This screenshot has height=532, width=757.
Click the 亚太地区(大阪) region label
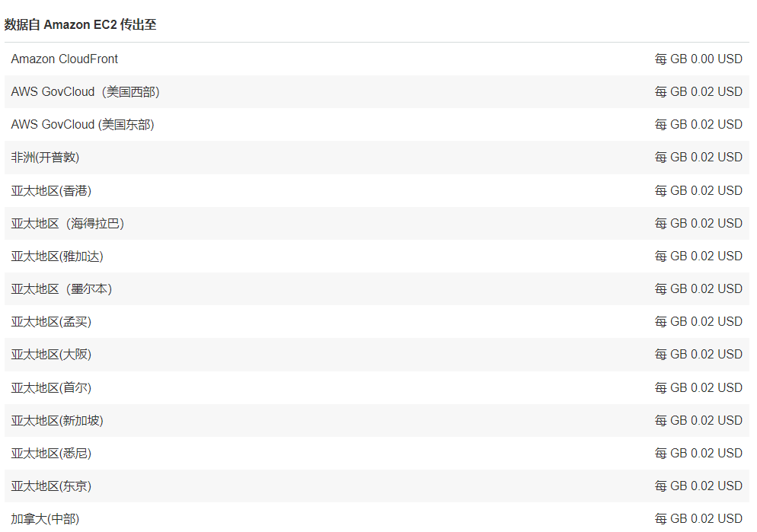tap(51, 355)
